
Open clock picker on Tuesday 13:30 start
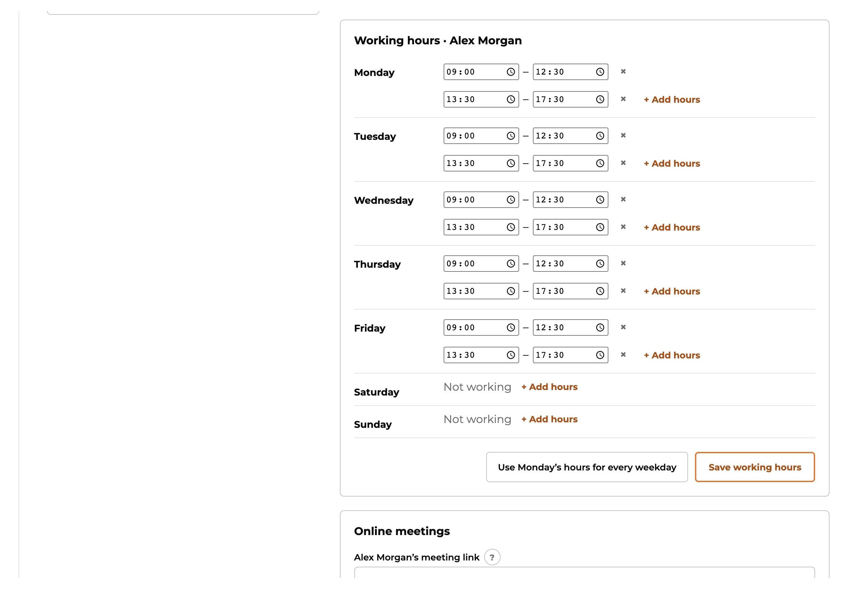[511, 163]
